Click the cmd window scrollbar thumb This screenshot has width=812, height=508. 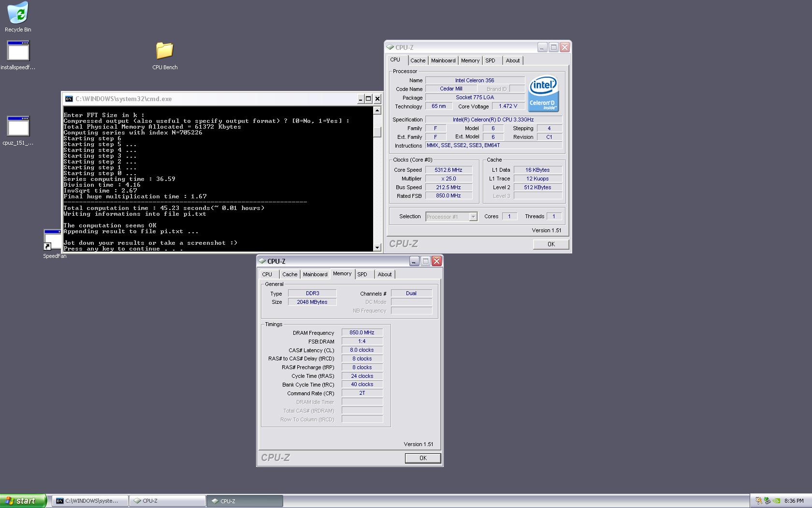click(x=377, y=132)
